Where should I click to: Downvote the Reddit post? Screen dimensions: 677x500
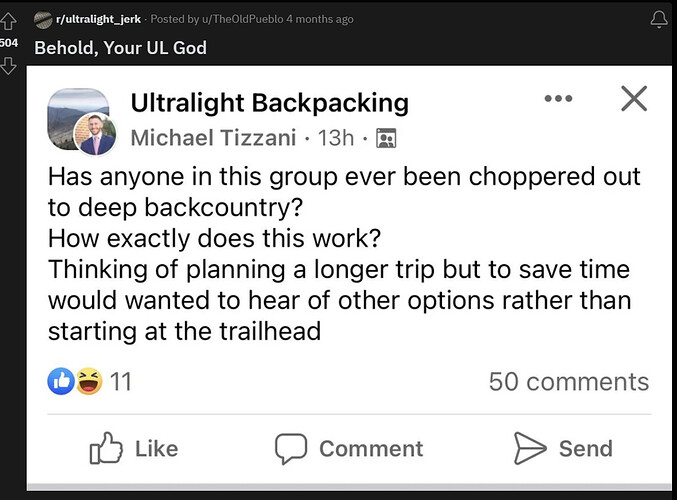8,66
